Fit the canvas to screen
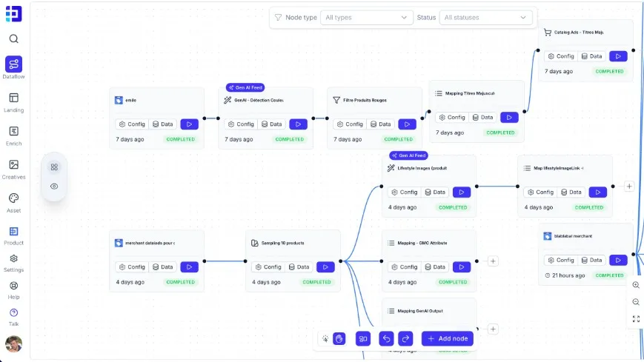 coord(636,319)
